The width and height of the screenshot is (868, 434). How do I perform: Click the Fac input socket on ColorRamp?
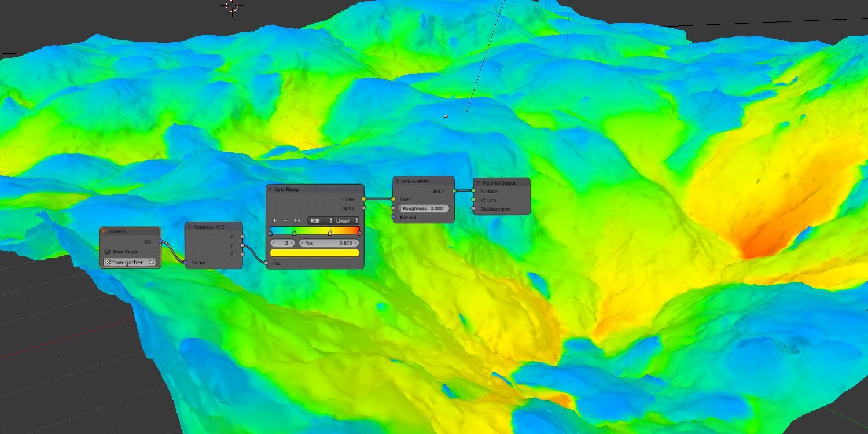pyautogui.click(x=266, y=263)
